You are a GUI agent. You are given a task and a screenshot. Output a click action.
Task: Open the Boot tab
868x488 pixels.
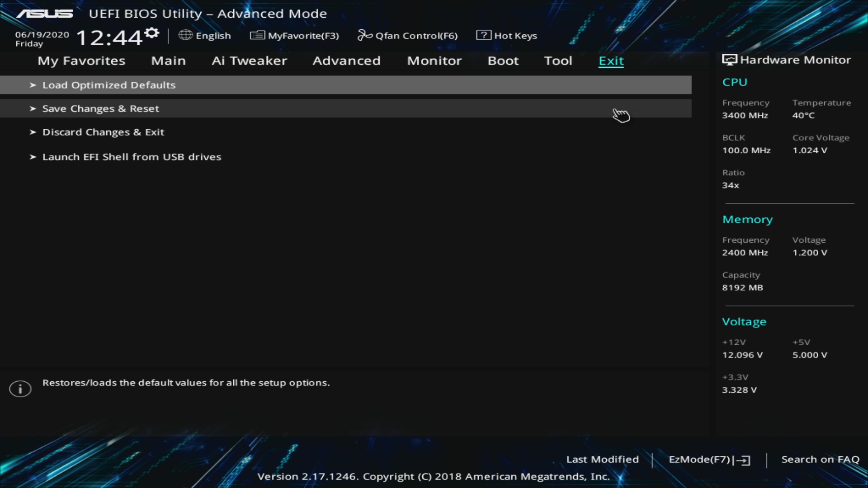click(503, 61)
